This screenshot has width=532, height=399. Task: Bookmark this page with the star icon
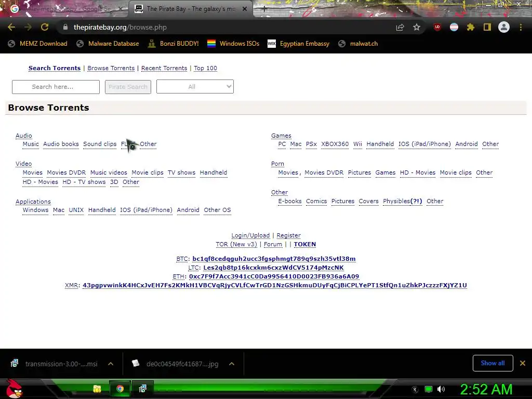[417, 27]
